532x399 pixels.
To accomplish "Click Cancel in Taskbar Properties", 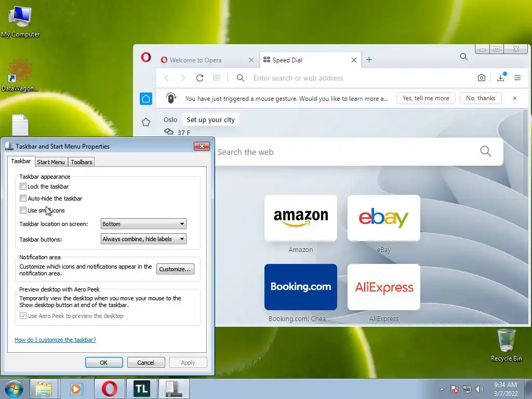I will 146,362.
